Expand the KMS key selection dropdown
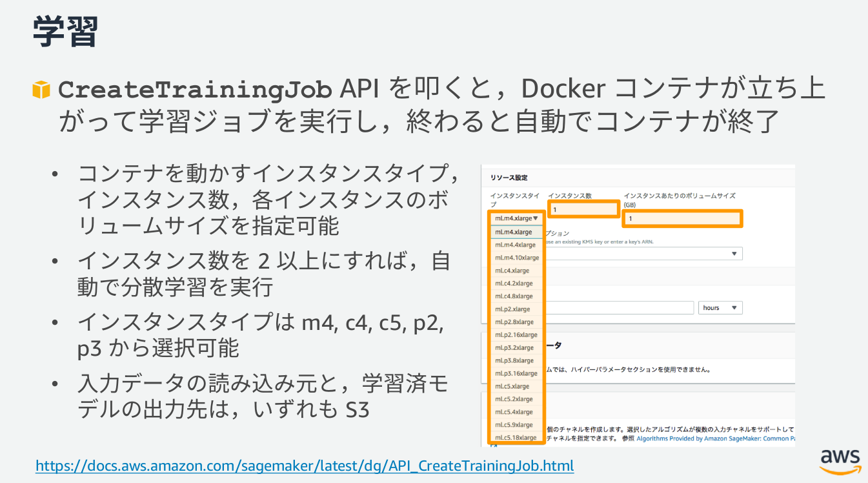Image resolution: width=868 pixels, height=483 pixels. click(x=644, y=254)
